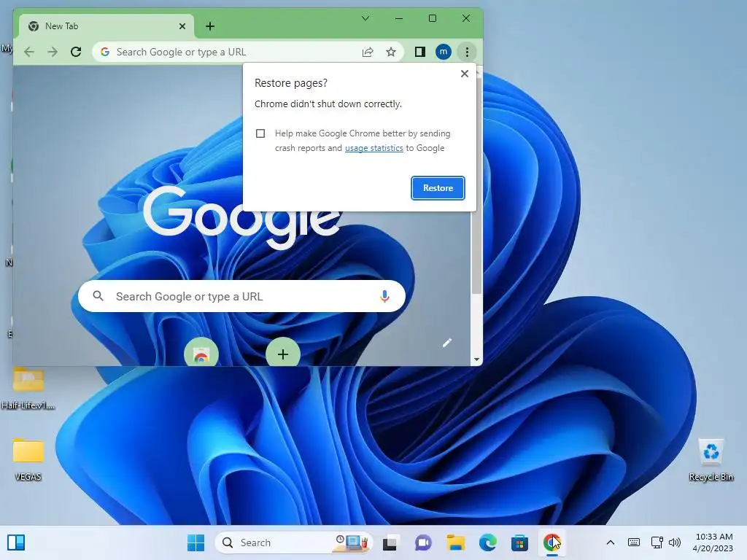
Task: Start voice search with microphone icon
Action: pos(384,296)
